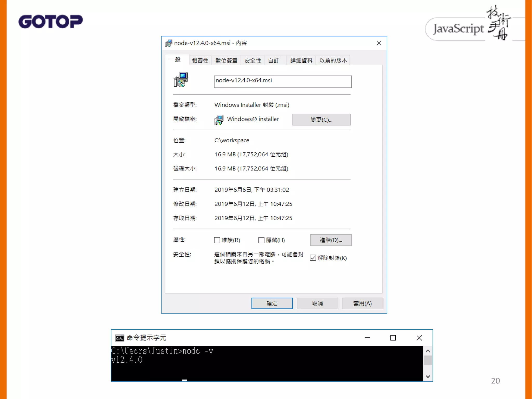Click the filename text field
This screenshot has height=399, width=532.
[282, 82]
